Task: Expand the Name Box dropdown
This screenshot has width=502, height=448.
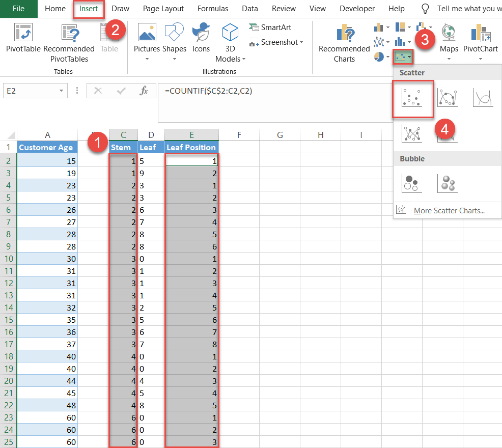Action: (x=62, y=91)
